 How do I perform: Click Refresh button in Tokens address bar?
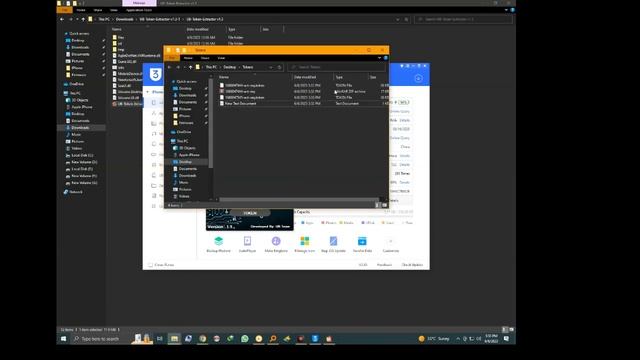(280, 67)
